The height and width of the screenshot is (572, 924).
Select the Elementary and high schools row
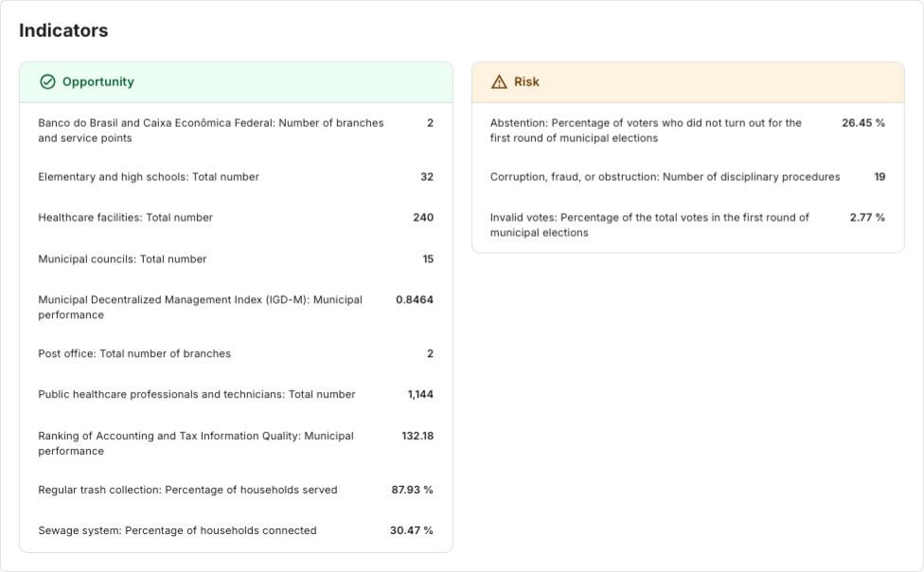149,177
